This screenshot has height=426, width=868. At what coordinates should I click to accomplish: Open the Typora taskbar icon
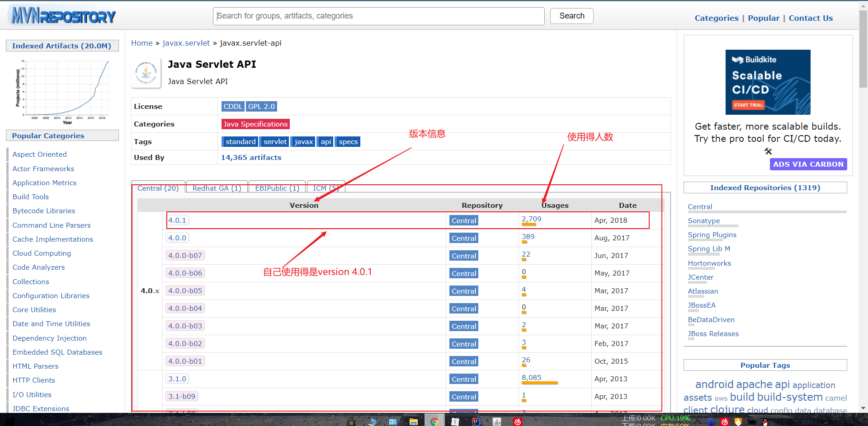coord(455,421)
